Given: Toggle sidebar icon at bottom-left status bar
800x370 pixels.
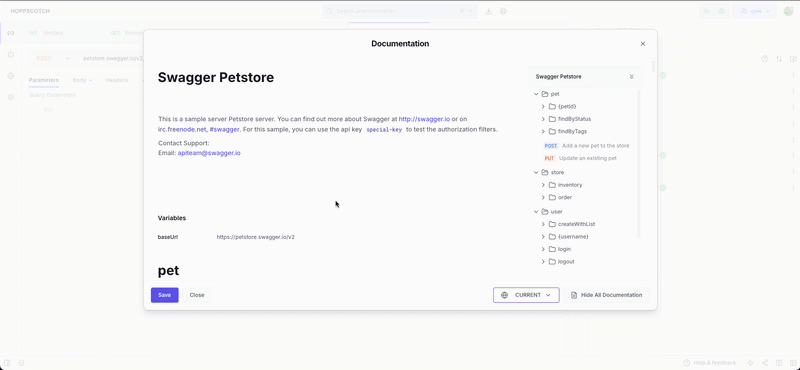Looking at the screenshot, I should [x=7, y=363].
